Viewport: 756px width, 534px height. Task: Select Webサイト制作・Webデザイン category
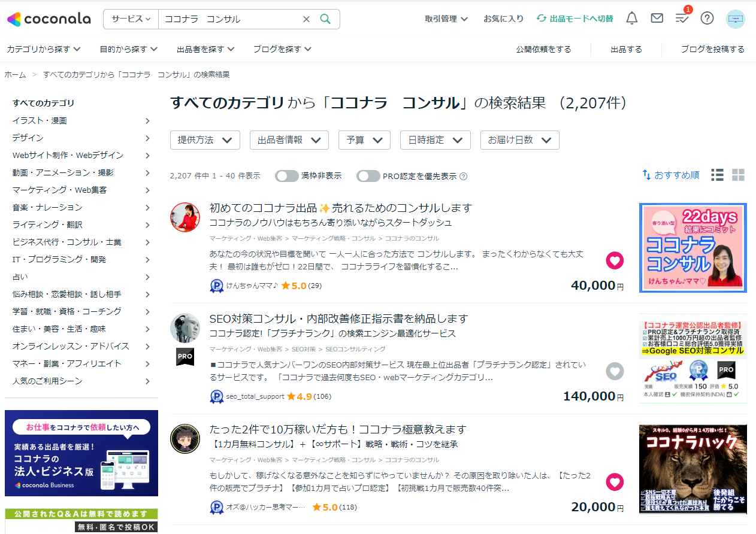81,155
